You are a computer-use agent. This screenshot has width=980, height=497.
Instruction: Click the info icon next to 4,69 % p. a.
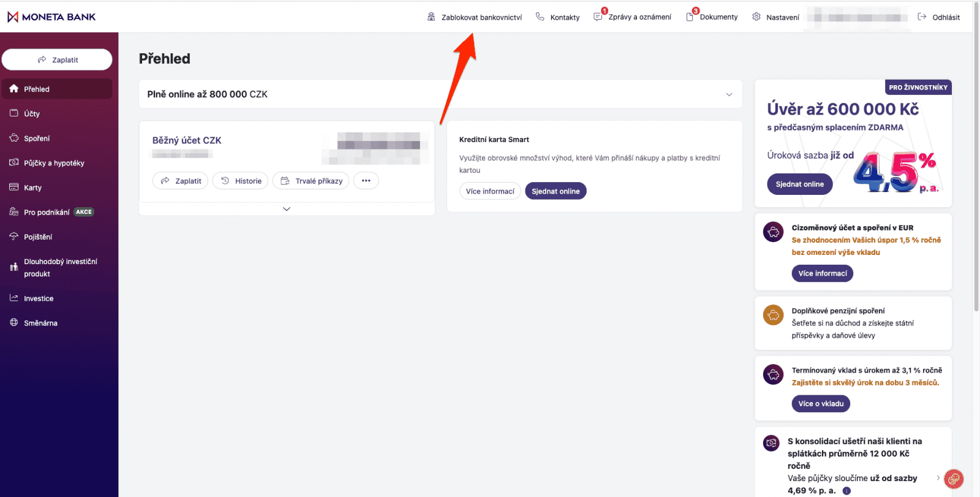846,491
